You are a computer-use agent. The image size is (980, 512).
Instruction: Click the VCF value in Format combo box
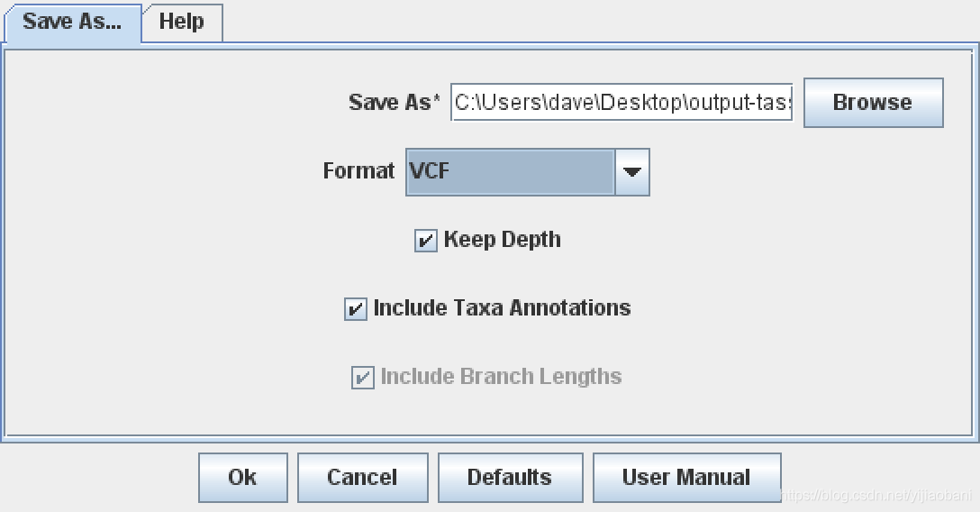click(x=510, y=171)
